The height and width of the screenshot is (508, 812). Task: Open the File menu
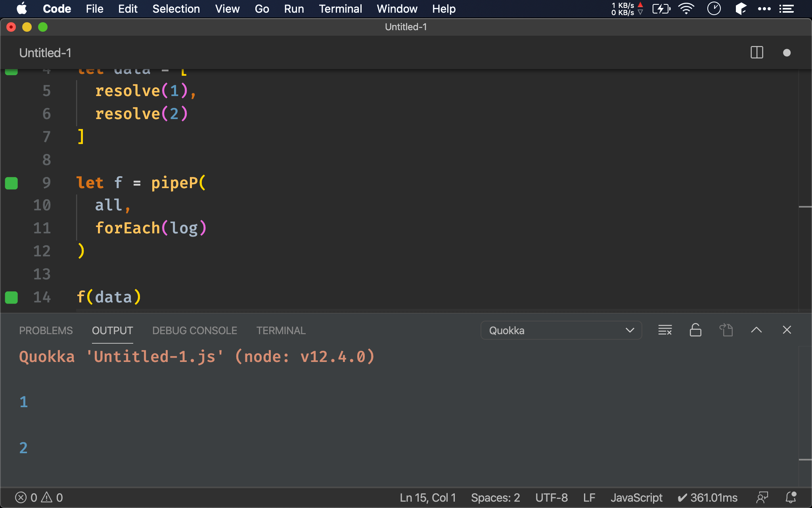[x=94, y=9]
